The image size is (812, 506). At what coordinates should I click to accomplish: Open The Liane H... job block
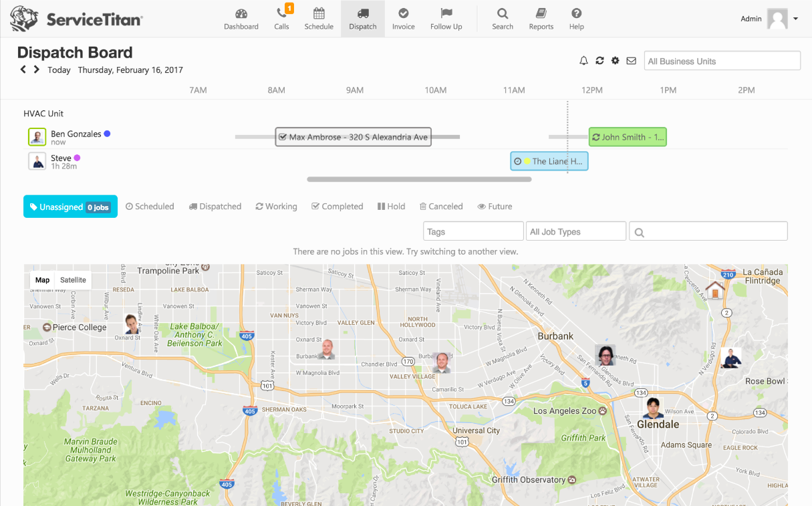pyautogui.click(x=549, y=161)
